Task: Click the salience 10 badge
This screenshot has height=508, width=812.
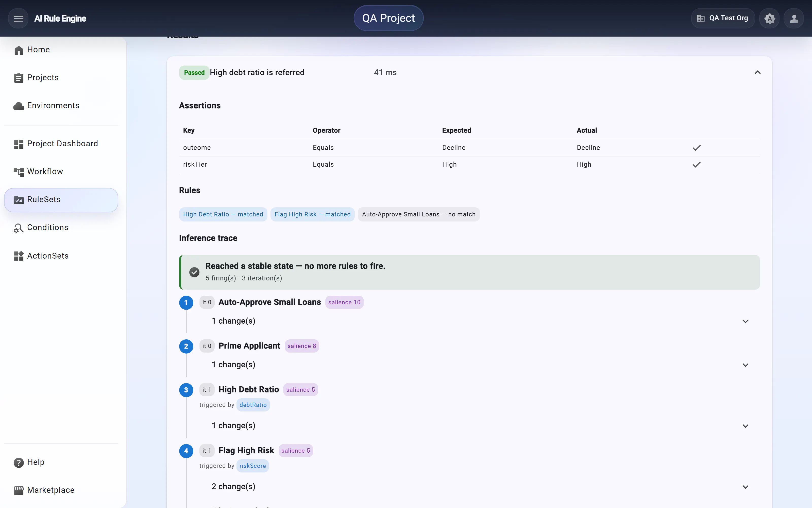Action: point(344,302)
